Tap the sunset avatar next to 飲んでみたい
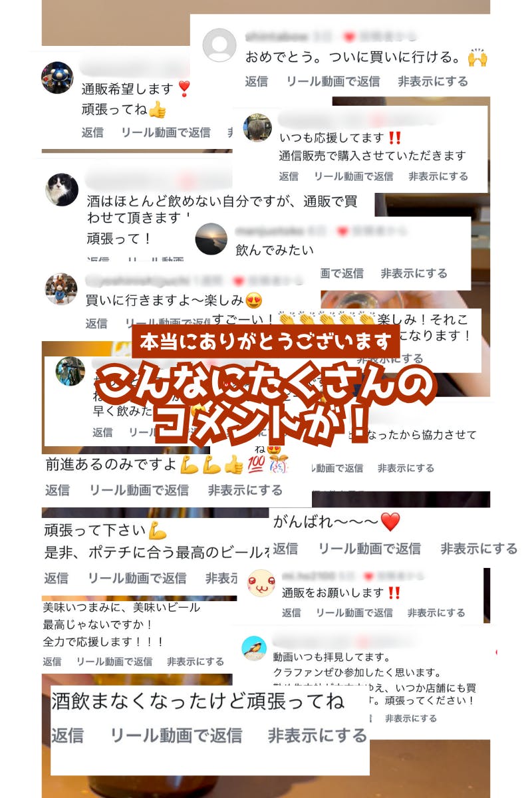 [211, 239]
